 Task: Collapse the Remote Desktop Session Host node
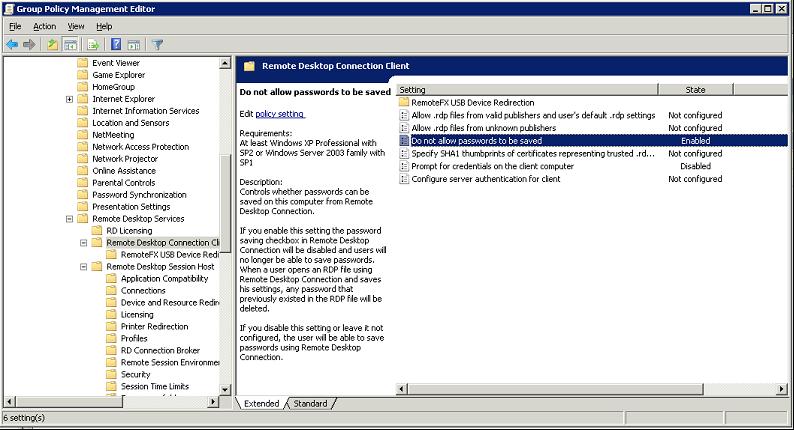point(84,267)
